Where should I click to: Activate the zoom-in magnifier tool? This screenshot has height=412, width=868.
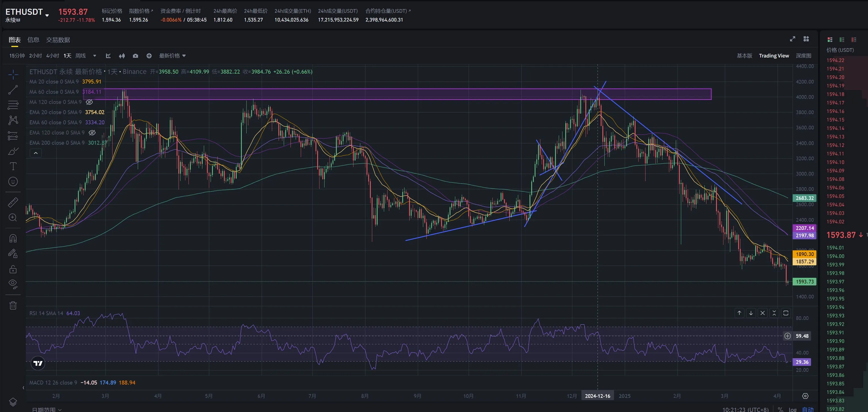coord(13,217)
